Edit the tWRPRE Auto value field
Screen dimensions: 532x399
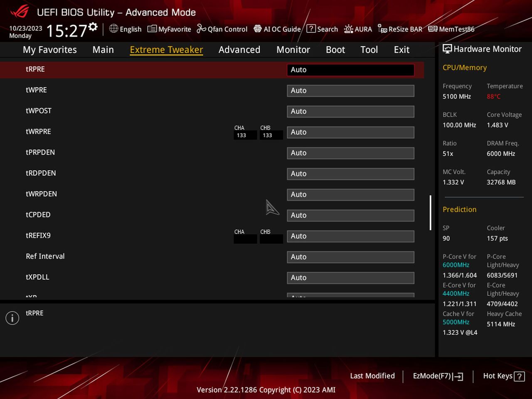click(351, 132)
